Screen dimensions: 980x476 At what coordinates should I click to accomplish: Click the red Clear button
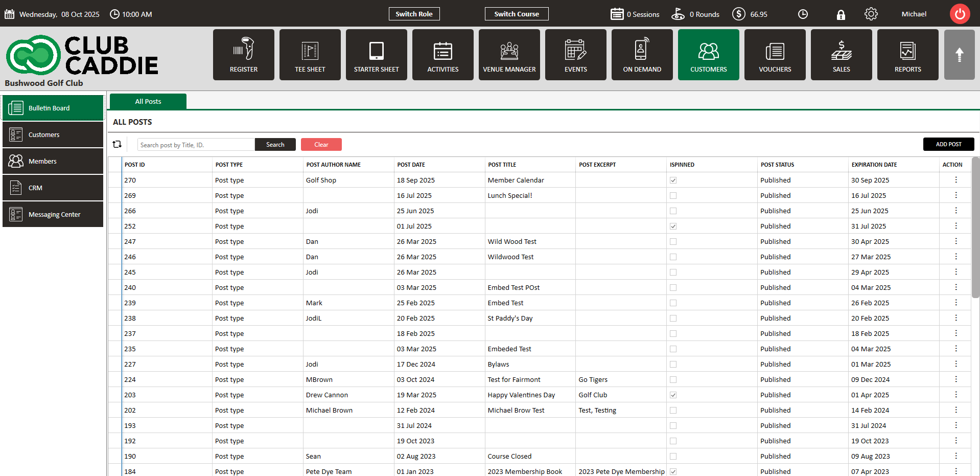coord(321,145)
